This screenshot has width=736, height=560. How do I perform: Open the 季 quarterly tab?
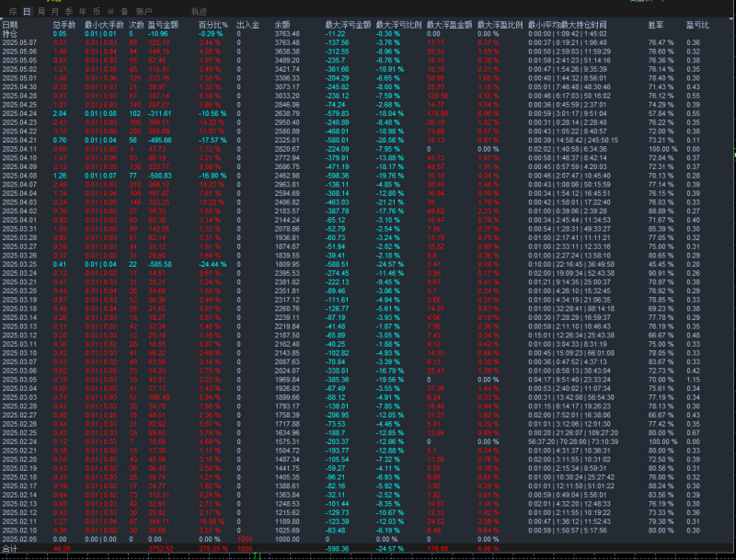point(69,11)
